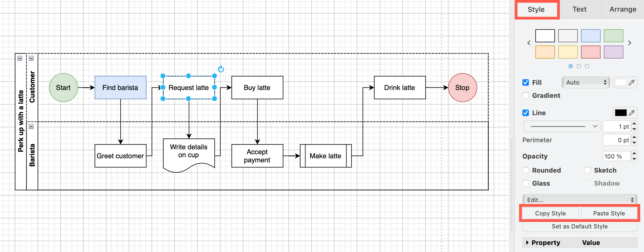Click Set as Default Style
644x252 pixels.
580,226
